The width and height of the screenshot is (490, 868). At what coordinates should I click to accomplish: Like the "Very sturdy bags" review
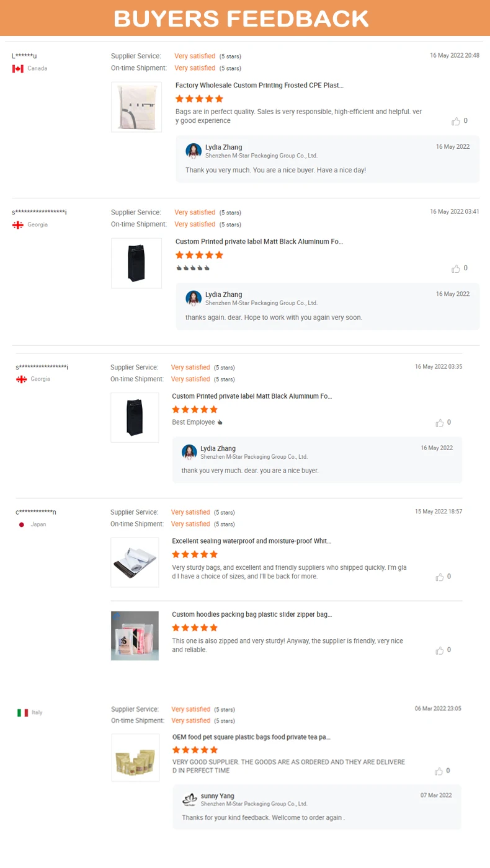[440, 577]
